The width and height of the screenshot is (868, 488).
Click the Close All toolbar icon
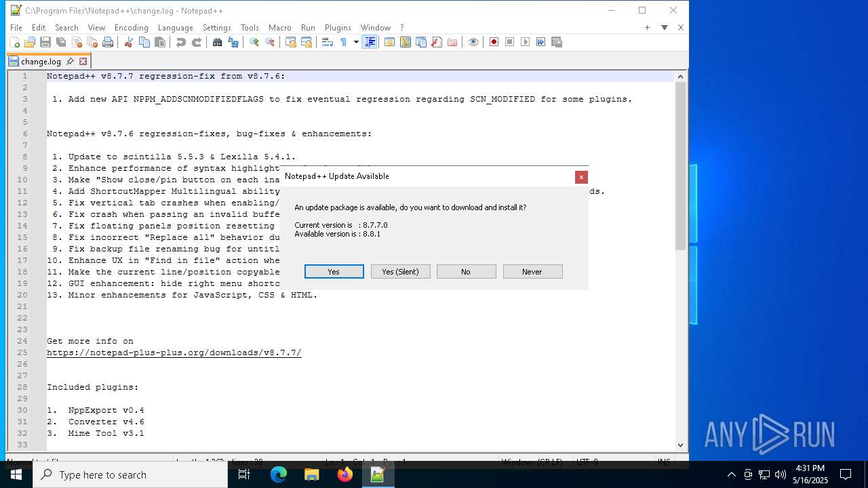[92, 42]
